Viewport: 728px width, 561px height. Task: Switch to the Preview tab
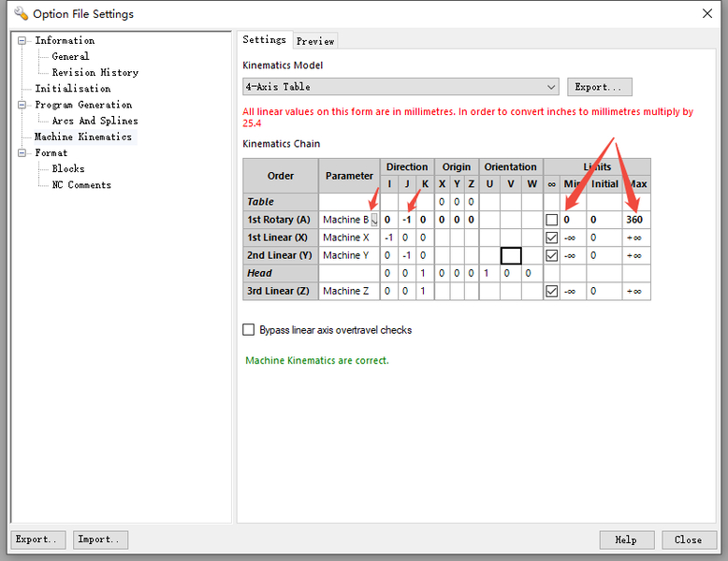click(315, 41)
